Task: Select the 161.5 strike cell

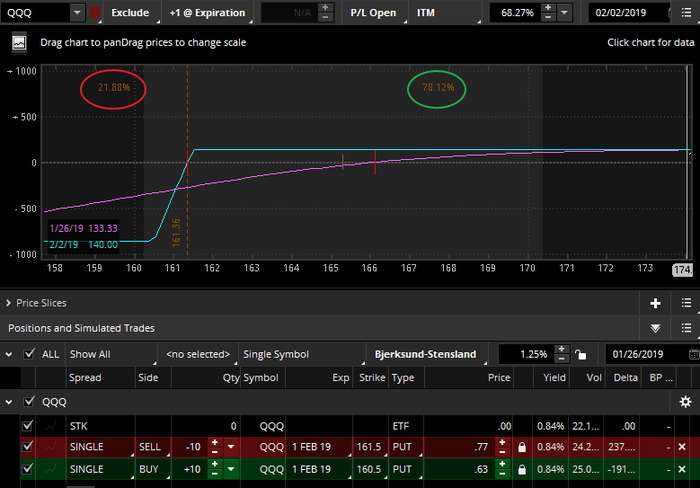Action: tap(370, 446)
